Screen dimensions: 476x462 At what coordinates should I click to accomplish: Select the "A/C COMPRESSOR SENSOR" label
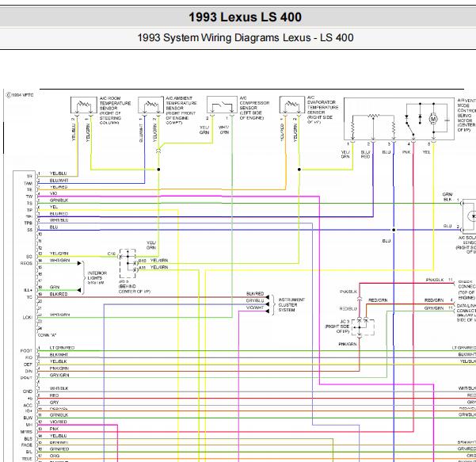(x=254, y=108)
